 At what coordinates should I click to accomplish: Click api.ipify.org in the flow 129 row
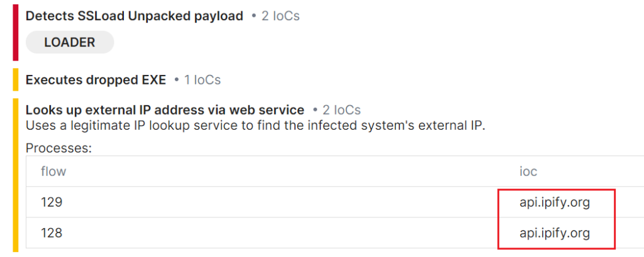[x=555, y=203]
